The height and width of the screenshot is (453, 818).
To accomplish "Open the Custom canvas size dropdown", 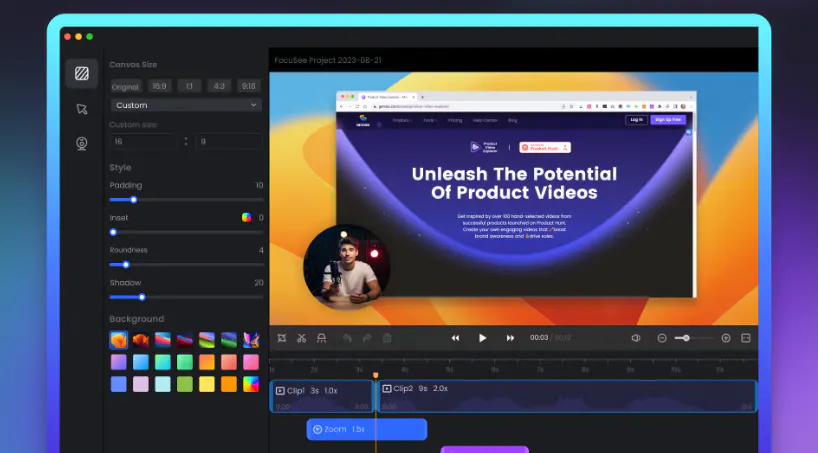I will point(186,105).
